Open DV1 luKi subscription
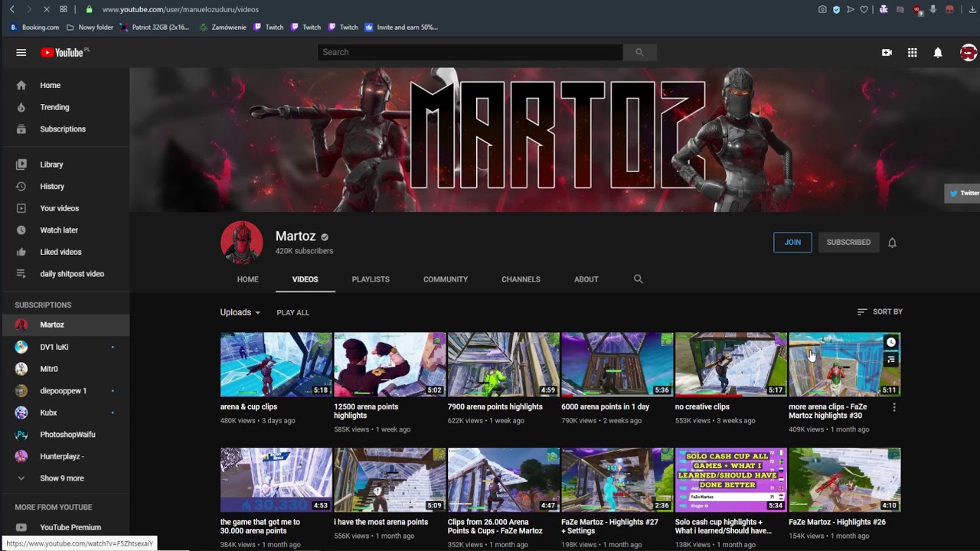 (x=65, y=347)
